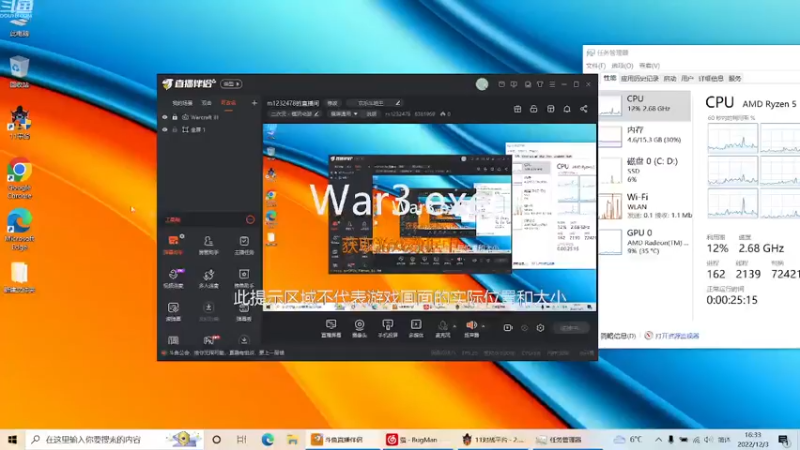
Task: Click the mode pill next to the app logo
Action: (x=231, y=84)
